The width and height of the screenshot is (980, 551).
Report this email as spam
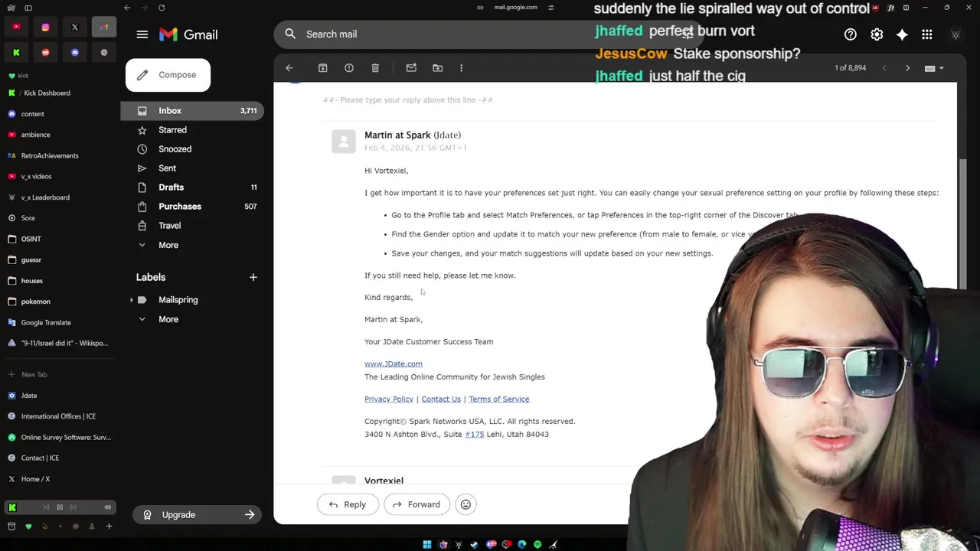click(349, 68)
